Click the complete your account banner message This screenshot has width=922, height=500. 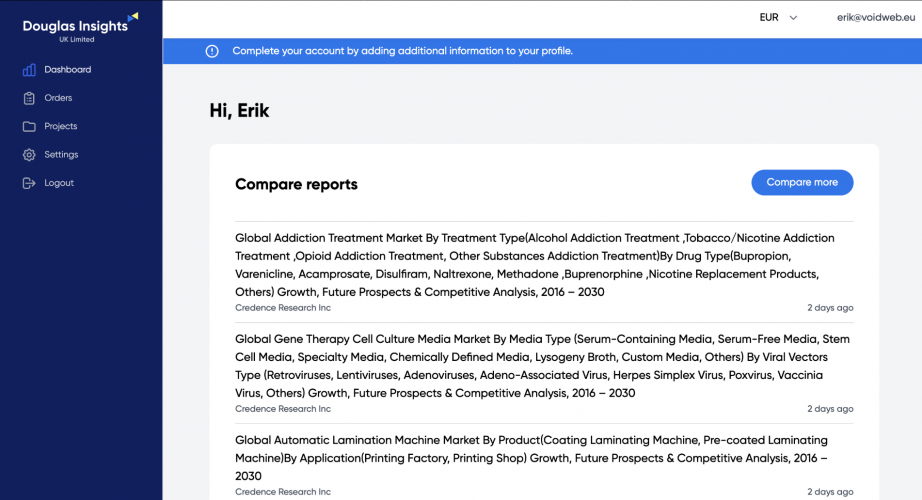(x=402, y=51)
